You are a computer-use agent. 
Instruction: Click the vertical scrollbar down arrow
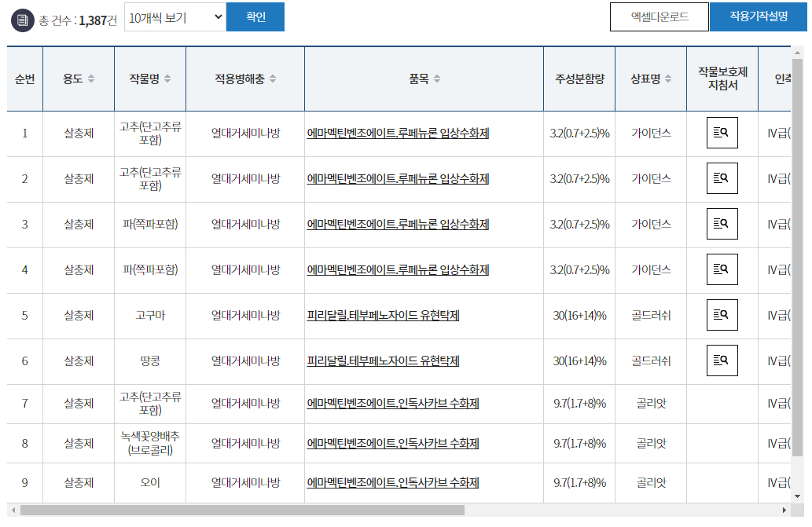click(798, 496)
